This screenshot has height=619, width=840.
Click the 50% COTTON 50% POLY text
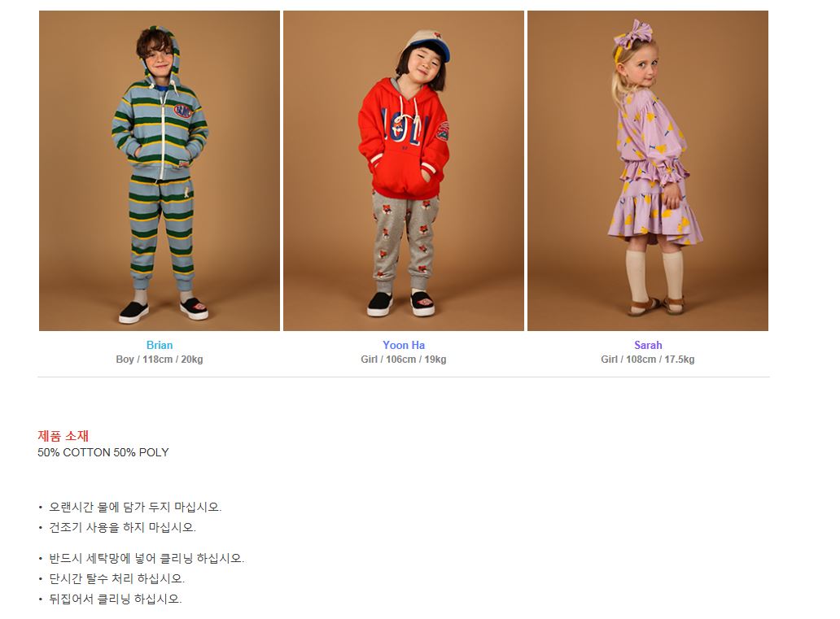pyautogui.click(x=103, y=452)
